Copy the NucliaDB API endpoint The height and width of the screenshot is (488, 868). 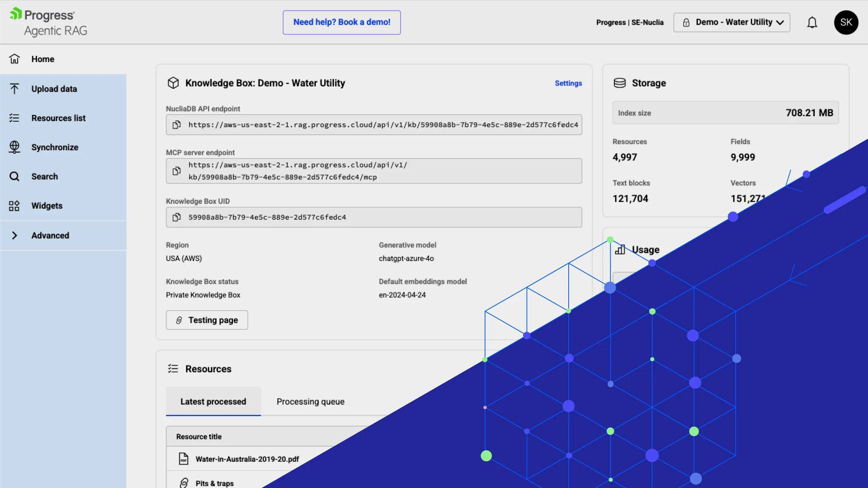coord(177,125)
